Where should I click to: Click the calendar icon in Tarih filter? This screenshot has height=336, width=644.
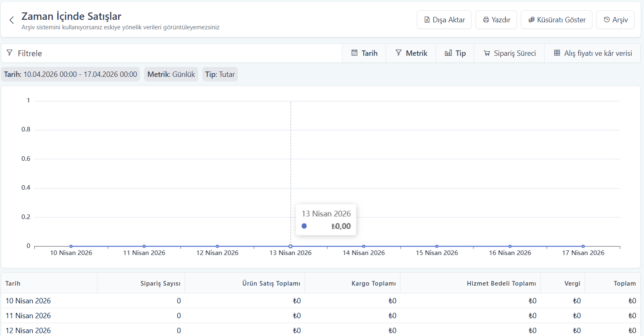354,53
